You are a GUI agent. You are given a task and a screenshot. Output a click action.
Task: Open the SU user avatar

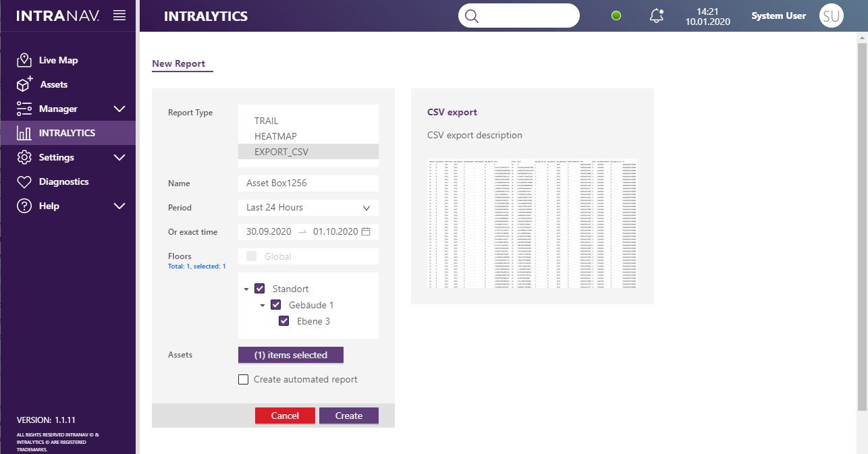[x=832, y=16]
